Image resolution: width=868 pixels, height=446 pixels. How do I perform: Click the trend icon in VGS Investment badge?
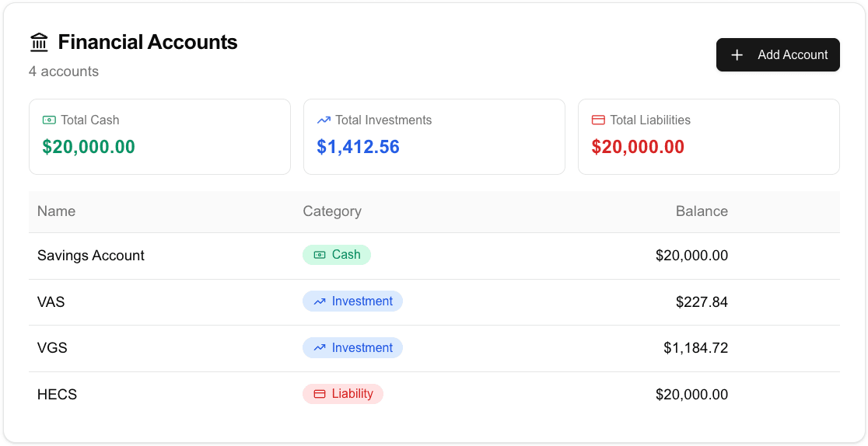point(320,348)
